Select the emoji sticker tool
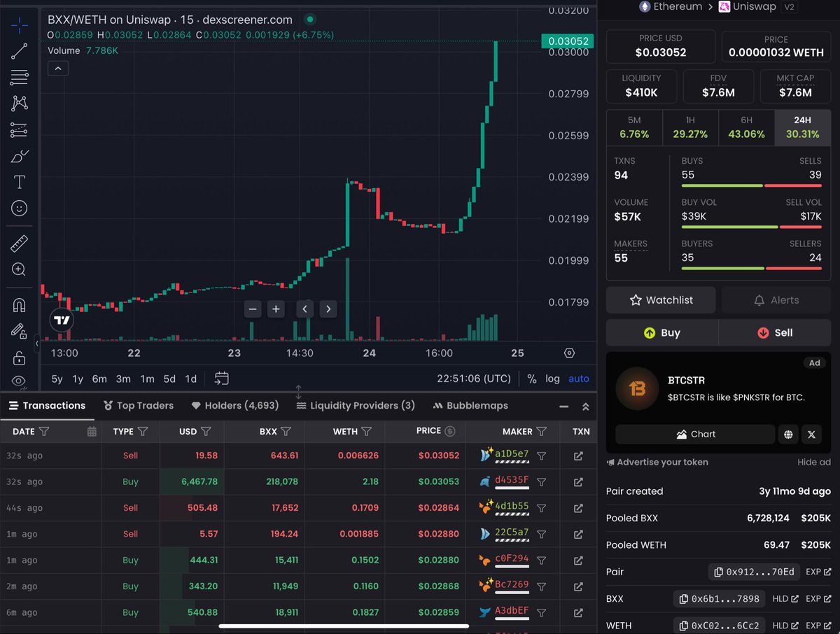This screenshot has width=840, height=634. [19, 208]
